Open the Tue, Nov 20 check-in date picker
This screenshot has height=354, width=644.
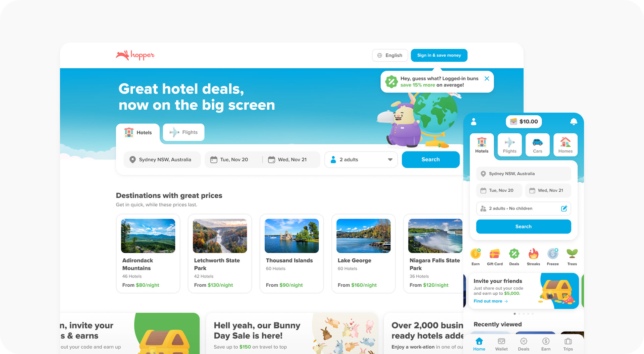(234, 160)
